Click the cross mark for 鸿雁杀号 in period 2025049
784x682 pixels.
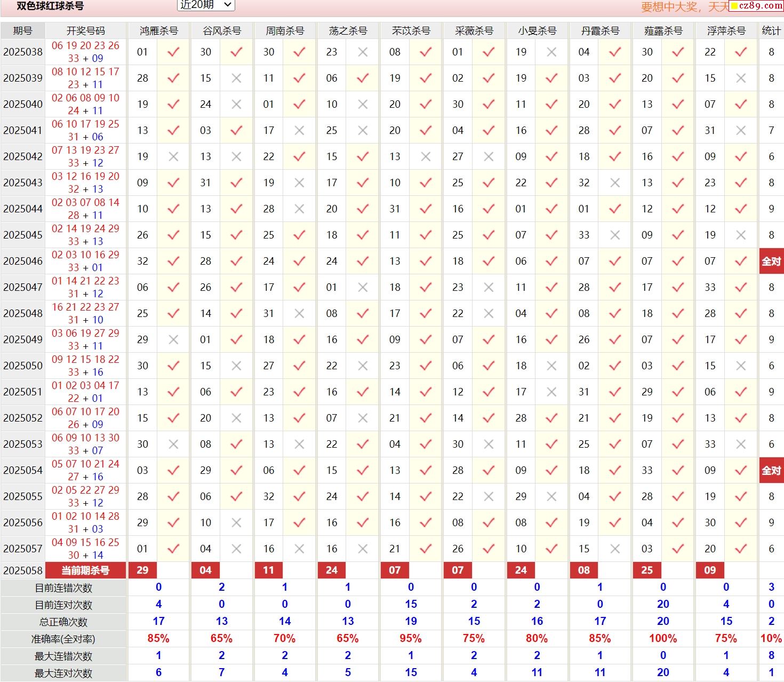(x=173, y=340)
